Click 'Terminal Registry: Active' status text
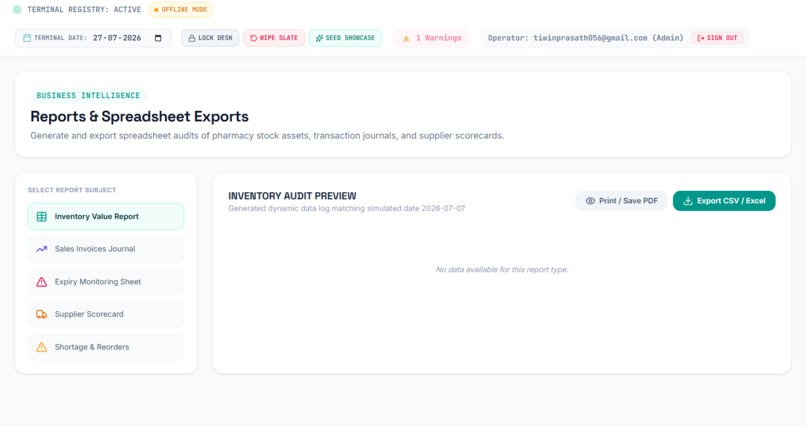 [84, 10]
